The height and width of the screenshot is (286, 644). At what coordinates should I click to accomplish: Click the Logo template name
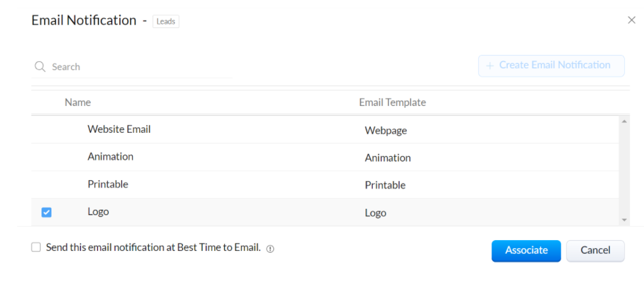375,213
